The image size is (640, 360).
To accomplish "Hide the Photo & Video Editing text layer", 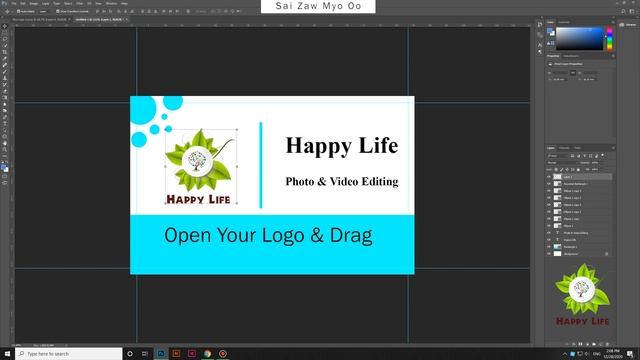I will coord(549,233).
